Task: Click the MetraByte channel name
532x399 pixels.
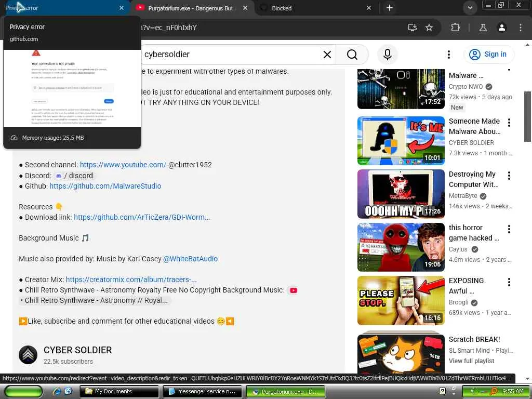Action: click(x=463, y=196)
